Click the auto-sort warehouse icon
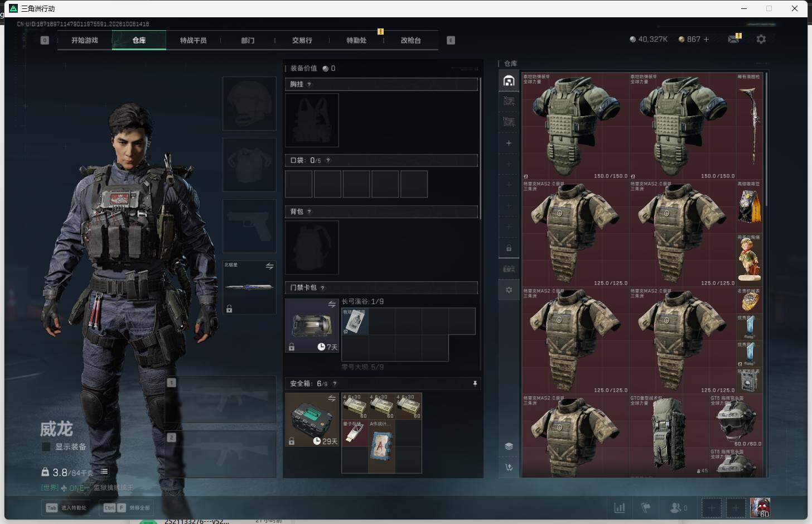Screen dimensions: 812x524 click(x=509, y=468)
